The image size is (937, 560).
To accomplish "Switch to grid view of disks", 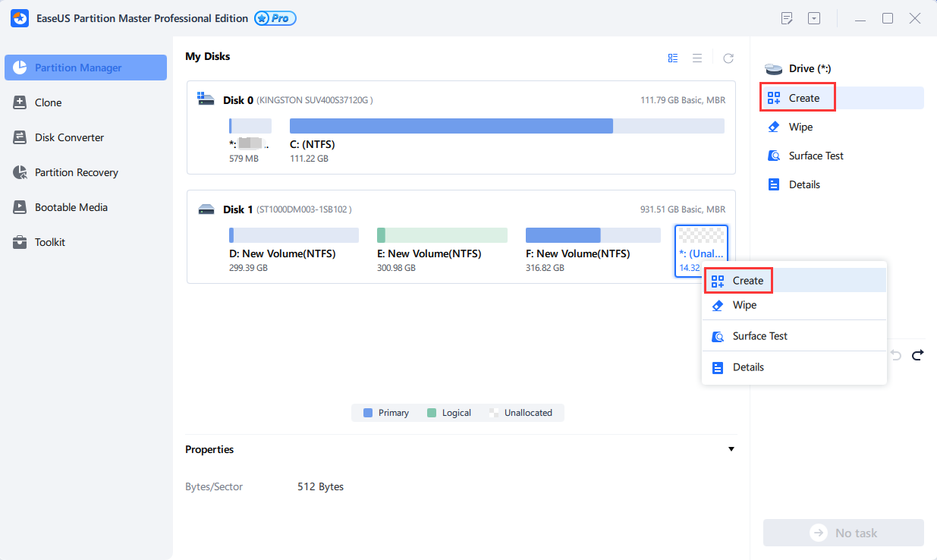I will click(673, 58).
